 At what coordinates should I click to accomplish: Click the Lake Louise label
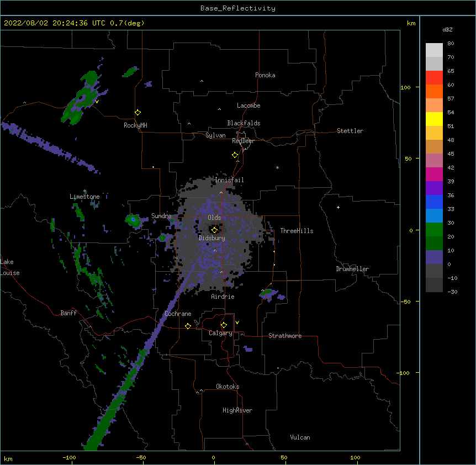[10, 267]
